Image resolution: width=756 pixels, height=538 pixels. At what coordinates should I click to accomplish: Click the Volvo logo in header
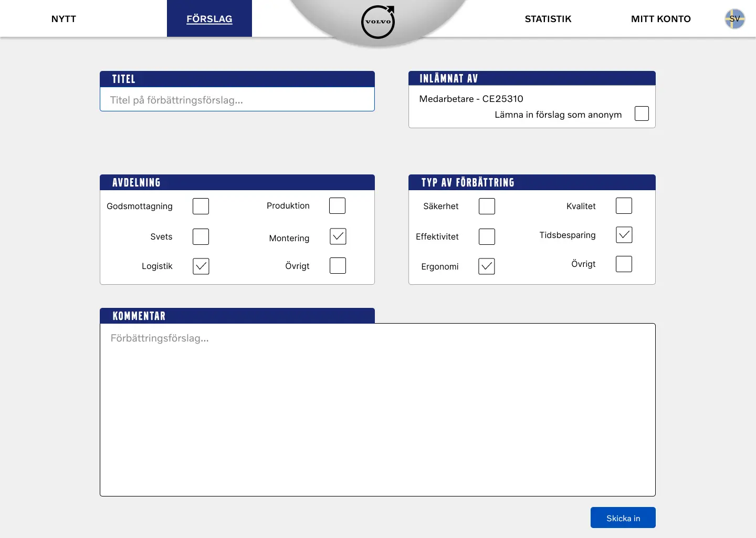(x=378, y=22)
